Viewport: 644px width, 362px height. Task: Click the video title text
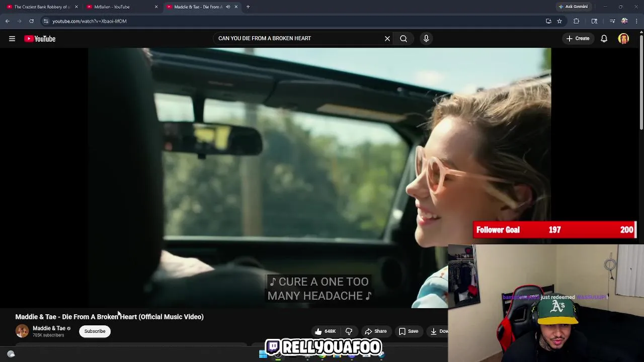click(109, 317)
